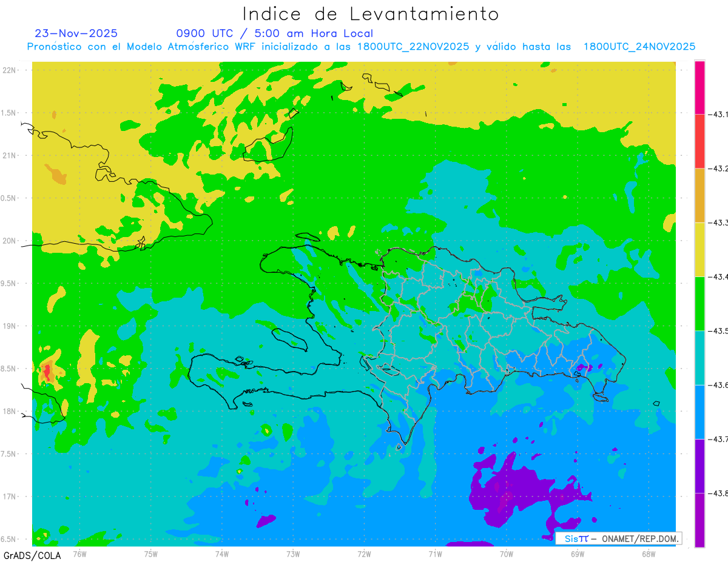Click the 9.5N latitude label

(9, 283)
